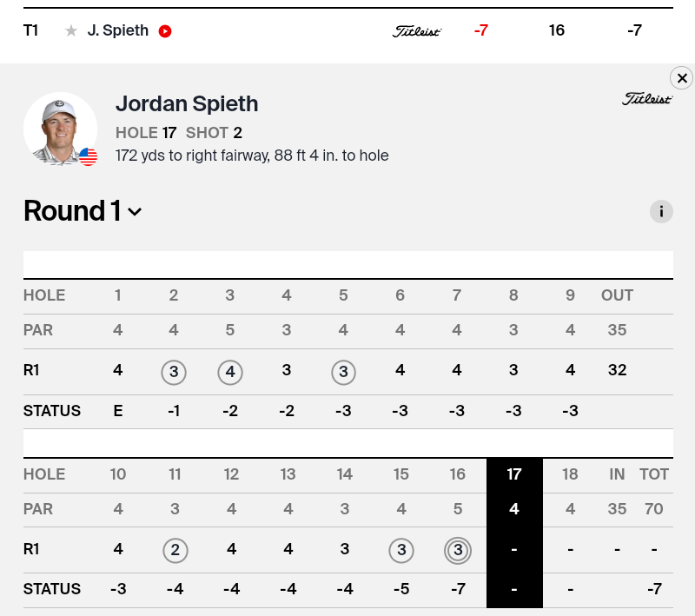This screenshot has height=616, width=695.
Task: Toggle favorite star for J. Spieth
Action: (71, 31)
